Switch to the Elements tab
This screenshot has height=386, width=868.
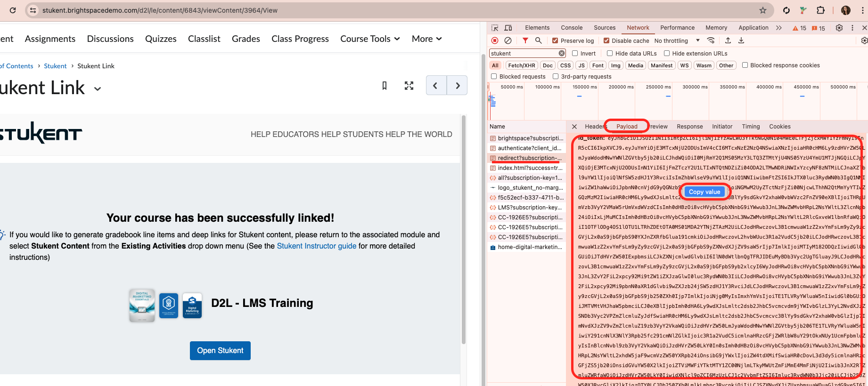(537, 28)
